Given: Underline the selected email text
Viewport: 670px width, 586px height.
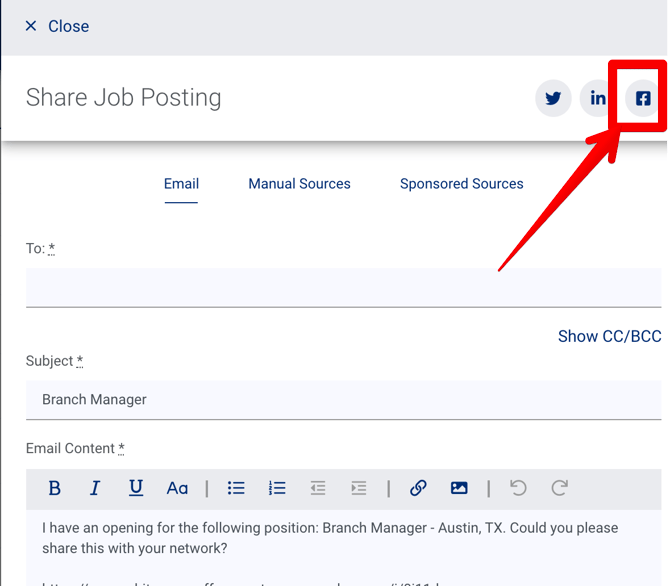Looking at the screenshot, I should (136, 488).
